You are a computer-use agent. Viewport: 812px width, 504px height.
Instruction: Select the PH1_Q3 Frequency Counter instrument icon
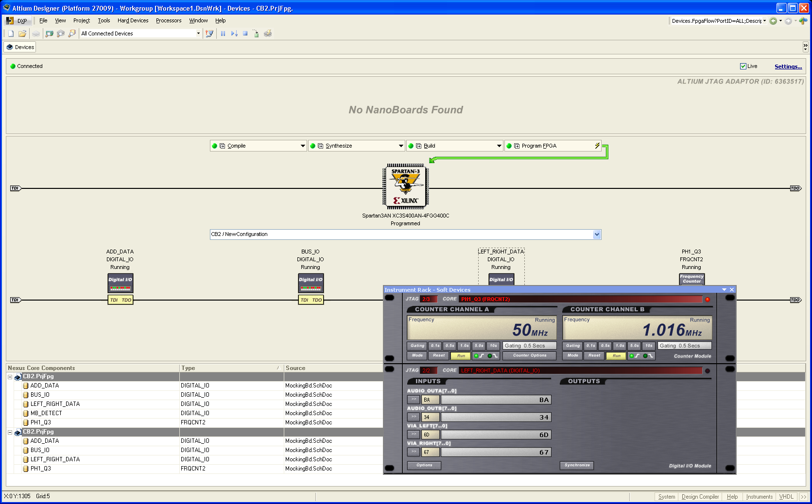click(691, 279)
